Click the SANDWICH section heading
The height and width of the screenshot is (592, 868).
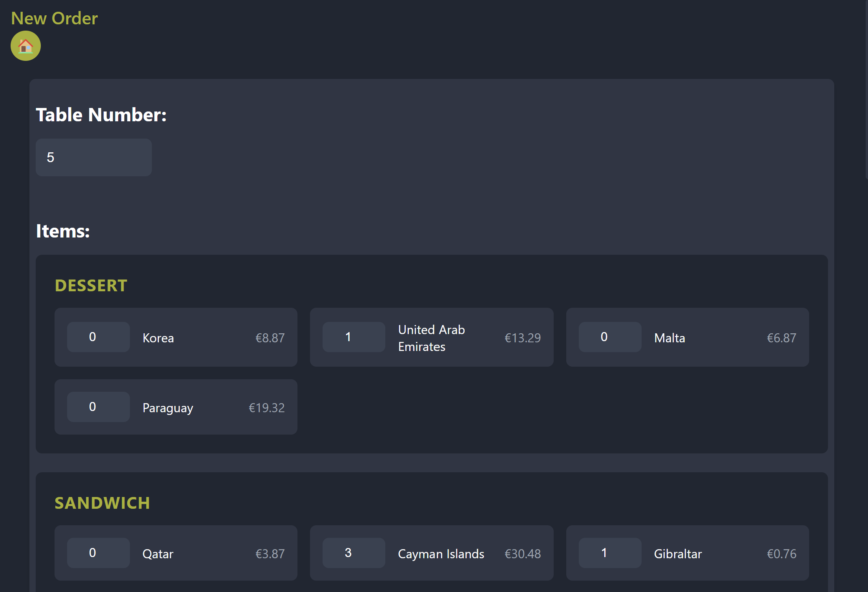(x=102, y=503)
